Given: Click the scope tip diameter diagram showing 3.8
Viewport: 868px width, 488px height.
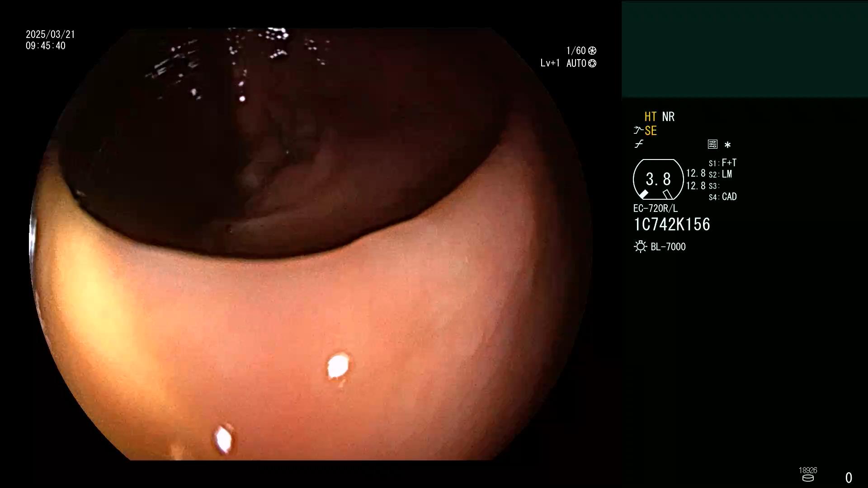Looking at the screenshot, I should [x=658, y=179].
